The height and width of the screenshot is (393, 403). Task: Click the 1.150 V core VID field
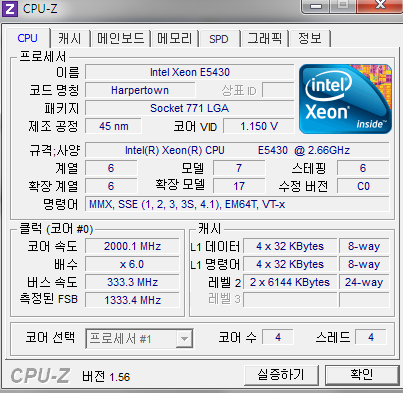click(259, 126)
